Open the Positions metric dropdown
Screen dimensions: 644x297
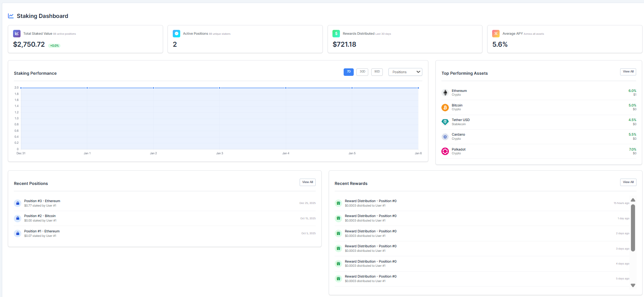coord(405,72)
